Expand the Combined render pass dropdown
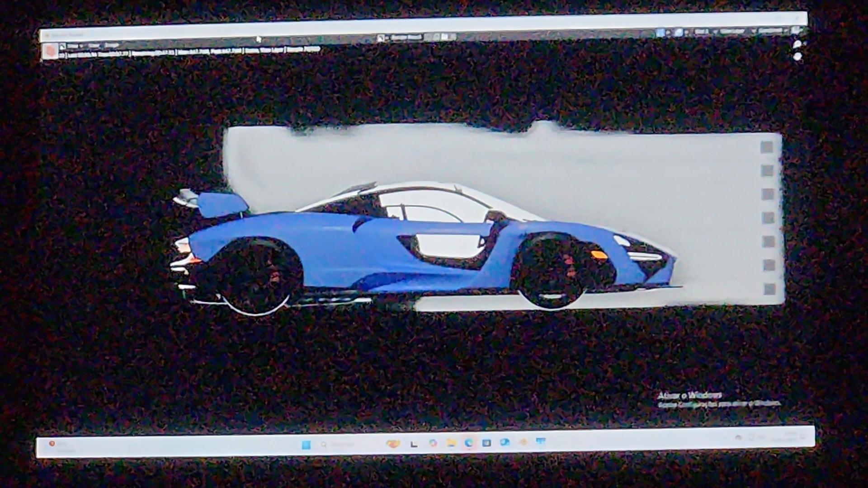The height and width of the screenshot is (488, 868). [x=772, y=31]
